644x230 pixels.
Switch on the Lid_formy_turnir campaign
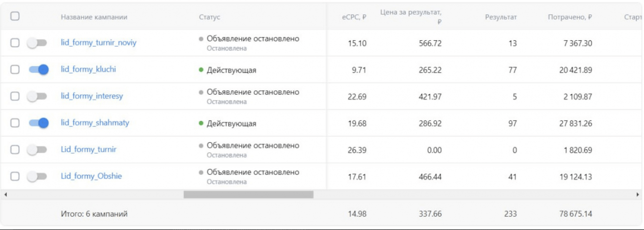tap(37, 150)
